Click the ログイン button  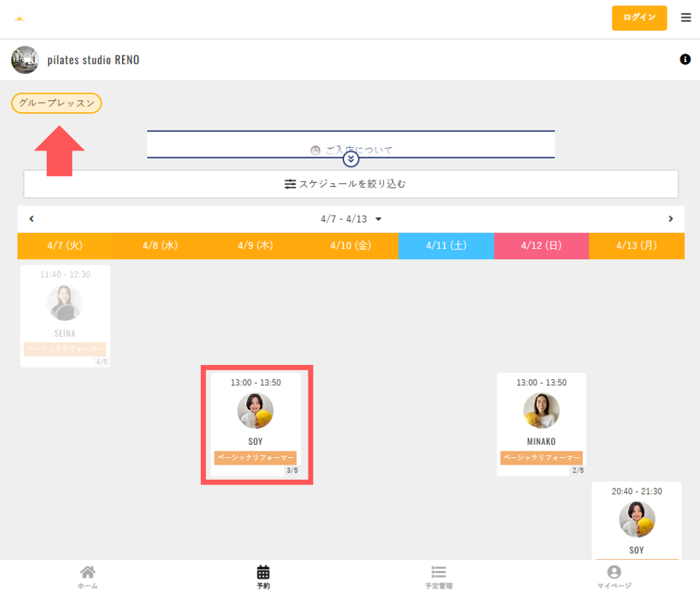pyautogui.click(x=639, y=18)
